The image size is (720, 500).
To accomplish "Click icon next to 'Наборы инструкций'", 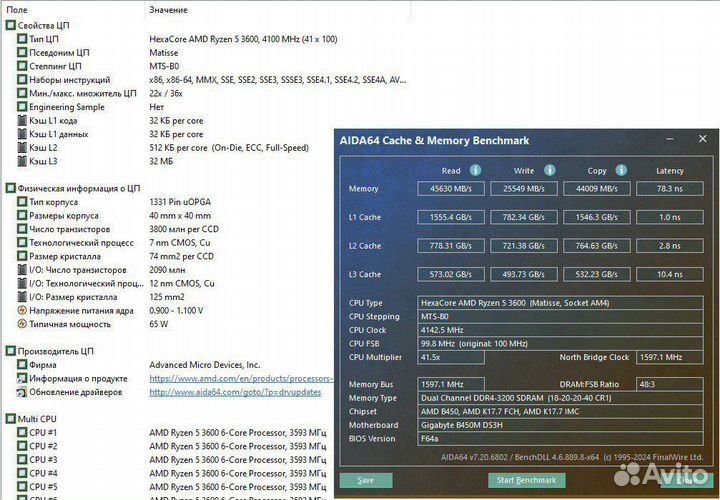I will pyautogui.click(x=22, y=79).
